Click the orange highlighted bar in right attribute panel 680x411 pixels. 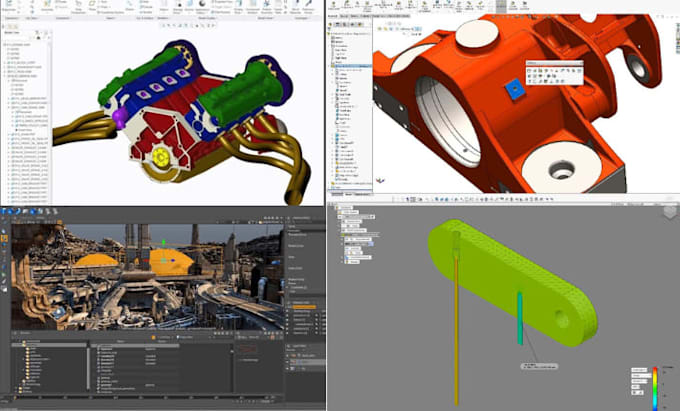click(x=304, y=307)
